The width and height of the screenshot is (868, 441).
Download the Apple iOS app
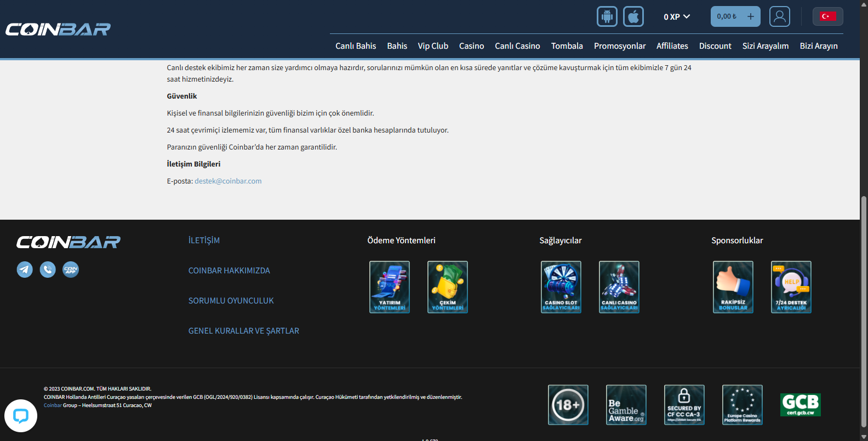[633, 16]
